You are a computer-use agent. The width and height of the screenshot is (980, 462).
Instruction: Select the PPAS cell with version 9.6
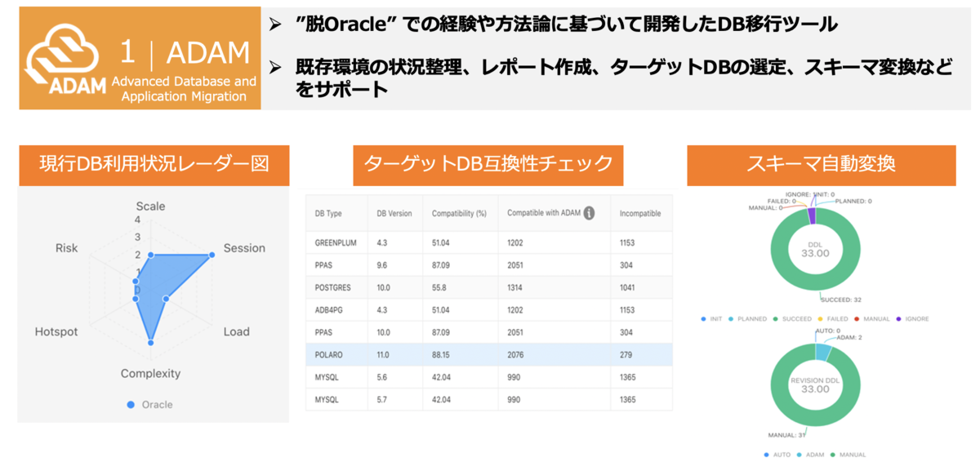click(x=323, y=265)
